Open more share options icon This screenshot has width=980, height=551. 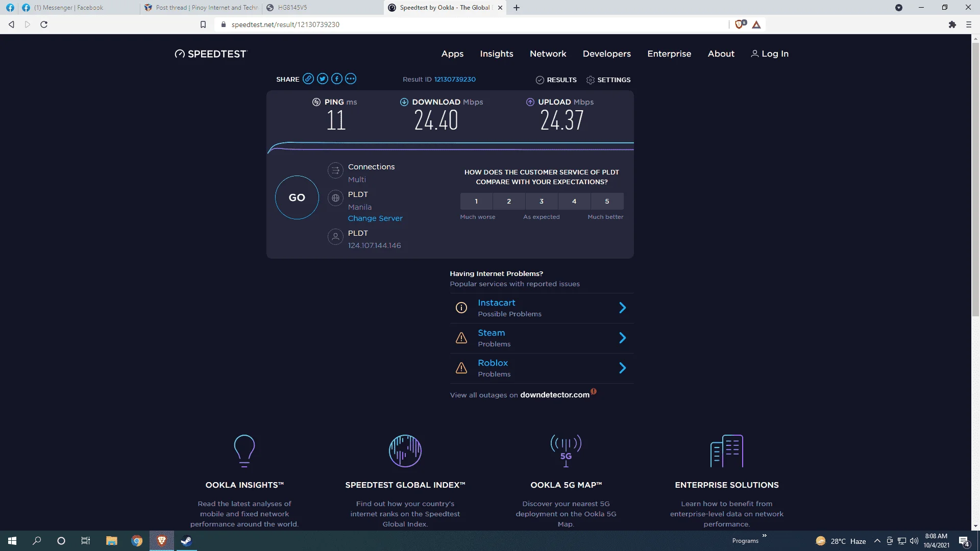click(x=351, y=79)
